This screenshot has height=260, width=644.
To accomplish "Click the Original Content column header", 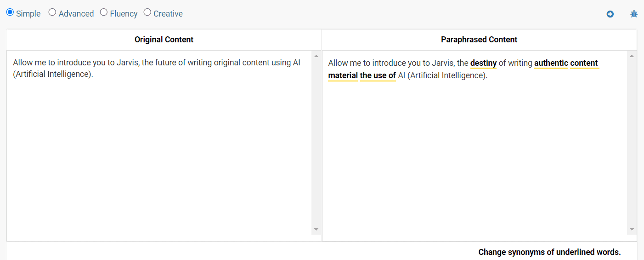I will tap(164, 40).
